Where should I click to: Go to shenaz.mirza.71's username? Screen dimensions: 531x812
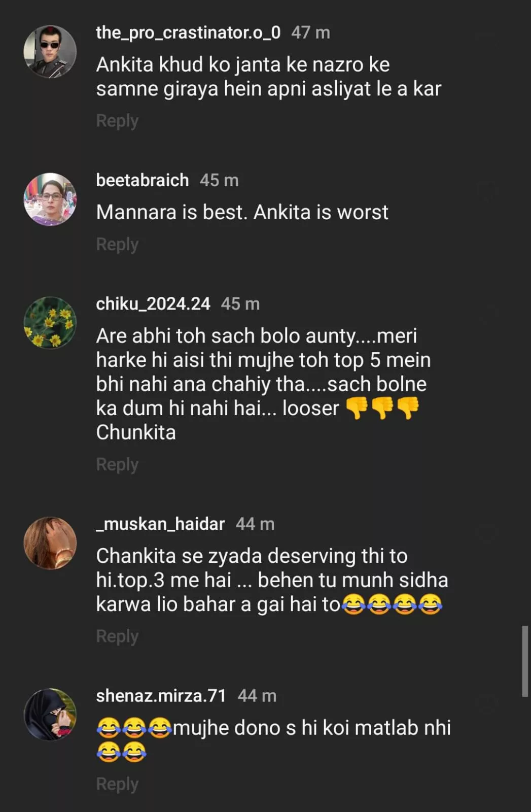(161, 695)
